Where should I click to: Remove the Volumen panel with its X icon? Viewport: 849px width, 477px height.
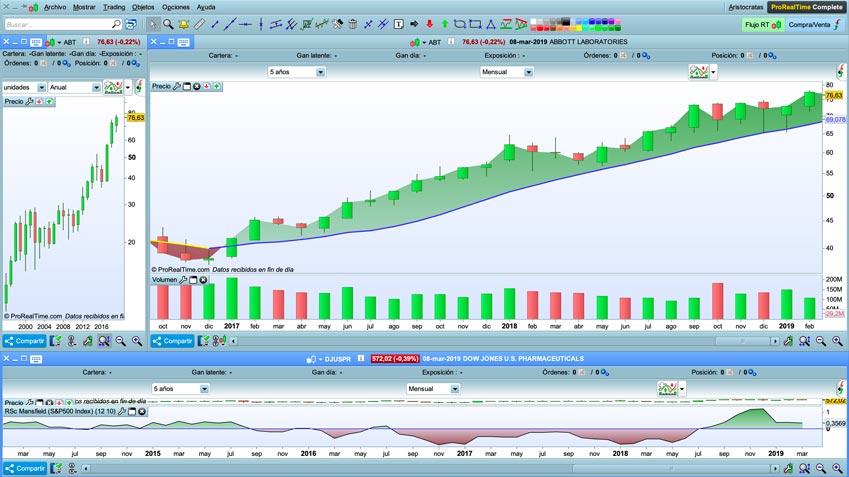(x=204, y=280)
